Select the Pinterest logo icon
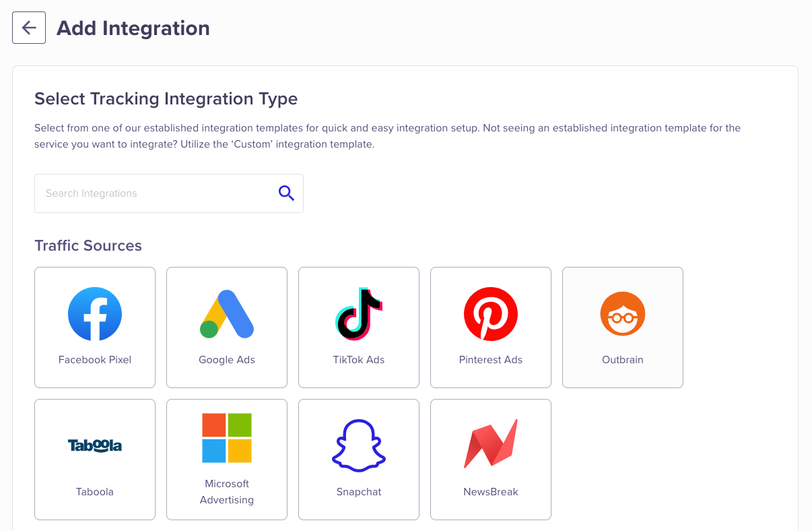The image size is (812, 531). click(491, 314)
